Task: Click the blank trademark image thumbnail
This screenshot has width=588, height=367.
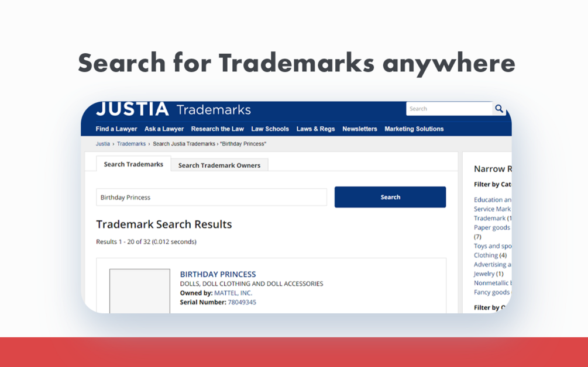Action: coord(139,290)
